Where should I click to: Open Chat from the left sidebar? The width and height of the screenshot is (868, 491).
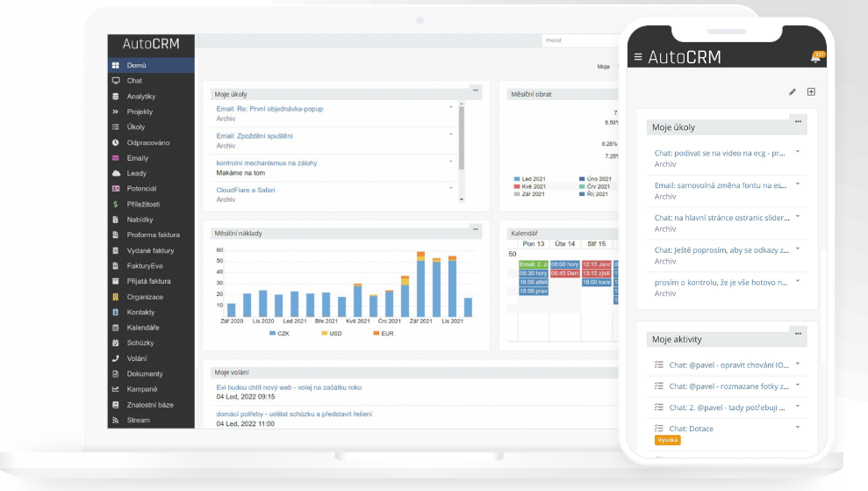[x=134, y=81]
